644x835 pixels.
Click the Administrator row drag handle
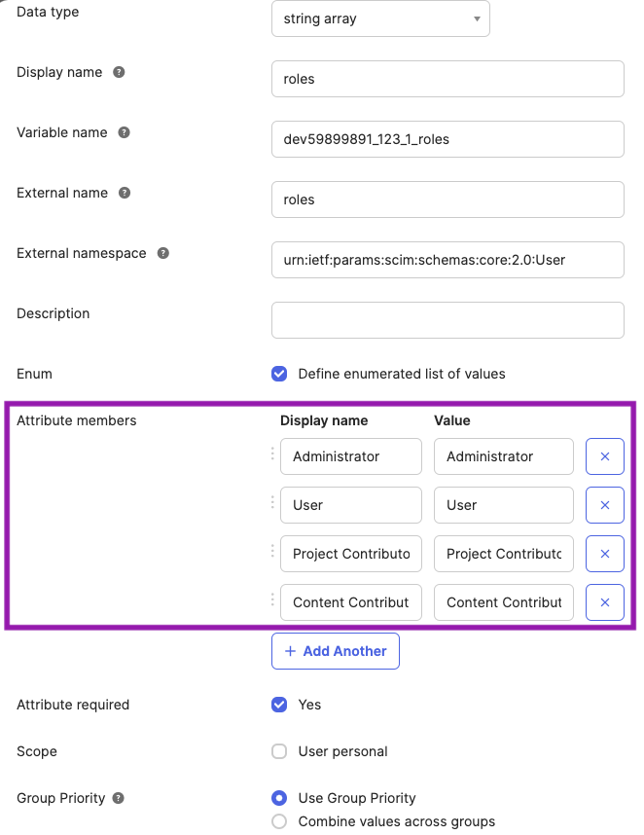tap(272, 454)
